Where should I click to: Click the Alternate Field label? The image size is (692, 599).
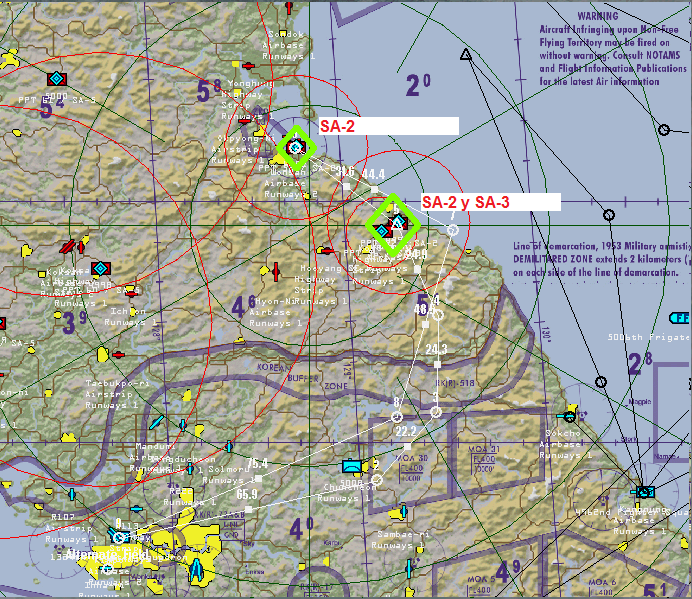coord(107,554)
